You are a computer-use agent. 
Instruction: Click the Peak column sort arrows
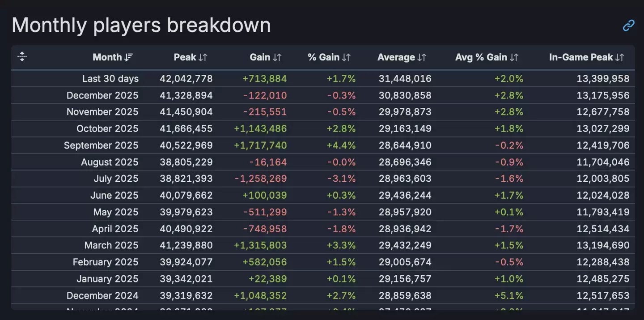(203, 57)
